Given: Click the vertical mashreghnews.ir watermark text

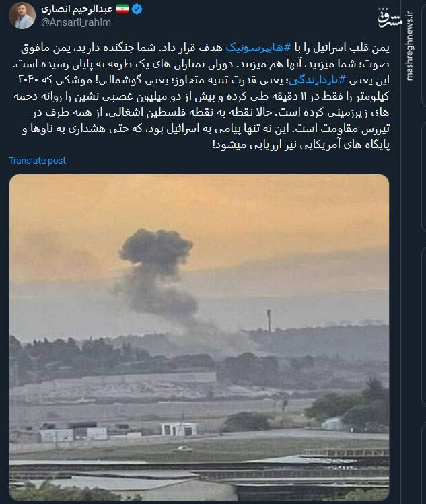Looking at the screenshot, I should [x=409, y=45].
